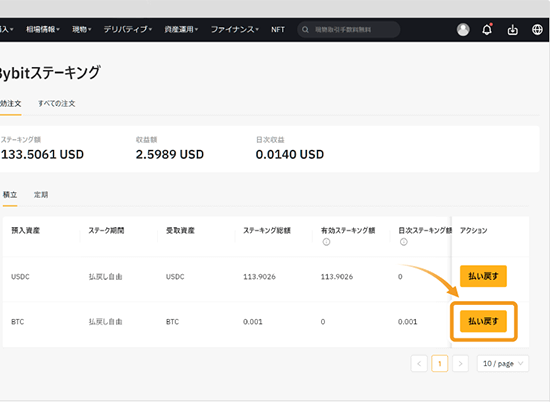Expand the ファイナンス menu
This screenshot has height=402, width=550.
pyautogui.click(x=235, y=29)
